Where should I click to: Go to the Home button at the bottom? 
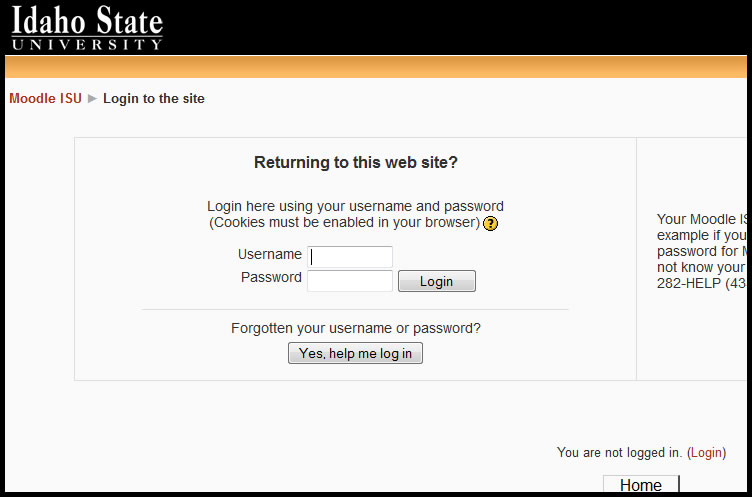pyautogui.click(x=641, y=484)
